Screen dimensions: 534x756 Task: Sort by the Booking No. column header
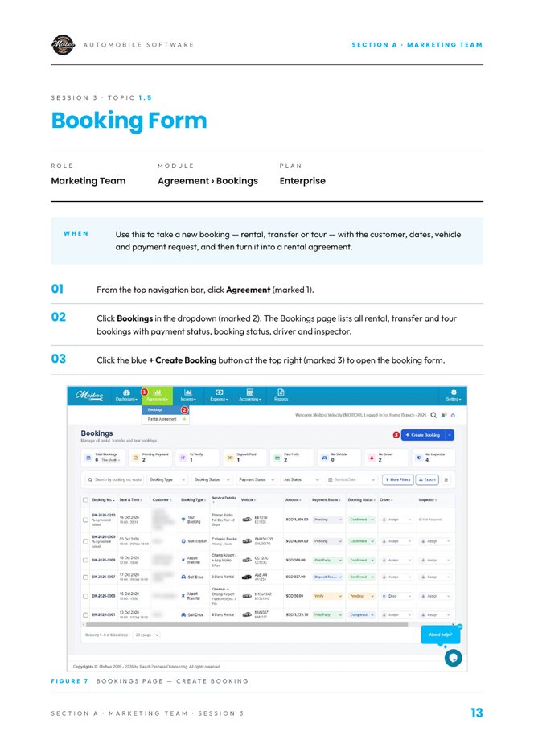pos(103,500)
